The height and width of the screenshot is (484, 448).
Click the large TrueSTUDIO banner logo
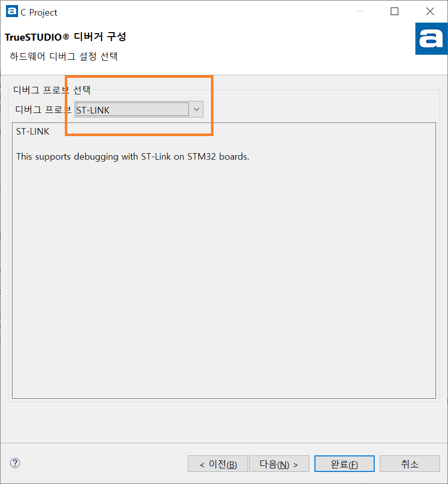(x=431, y=39)
